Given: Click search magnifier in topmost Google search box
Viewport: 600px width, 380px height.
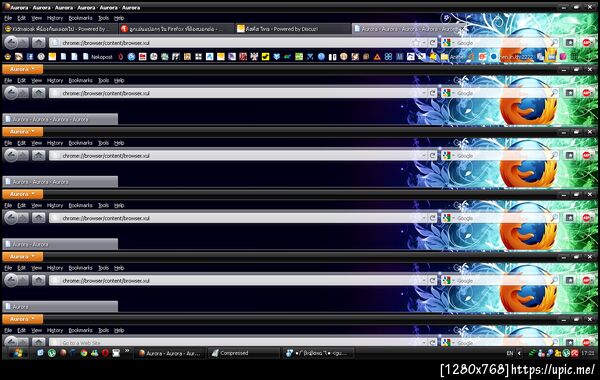Looking at the screenshot, I should 554,43.
